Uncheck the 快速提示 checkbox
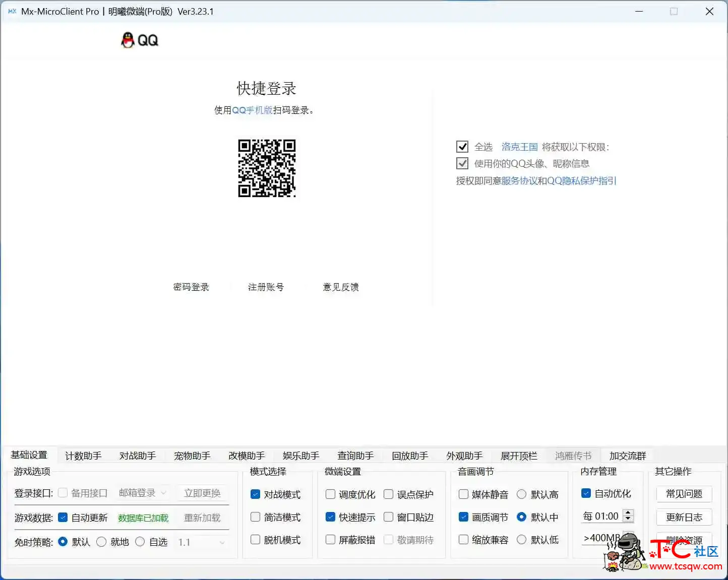This screenshot has height=580, width=728. (x=330, y=517)
